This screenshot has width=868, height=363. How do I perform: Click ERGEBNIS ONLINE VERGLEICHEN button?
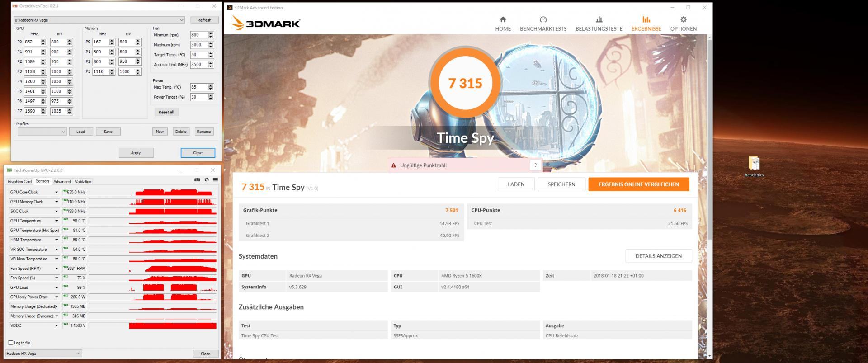click(x=638, y=184)
